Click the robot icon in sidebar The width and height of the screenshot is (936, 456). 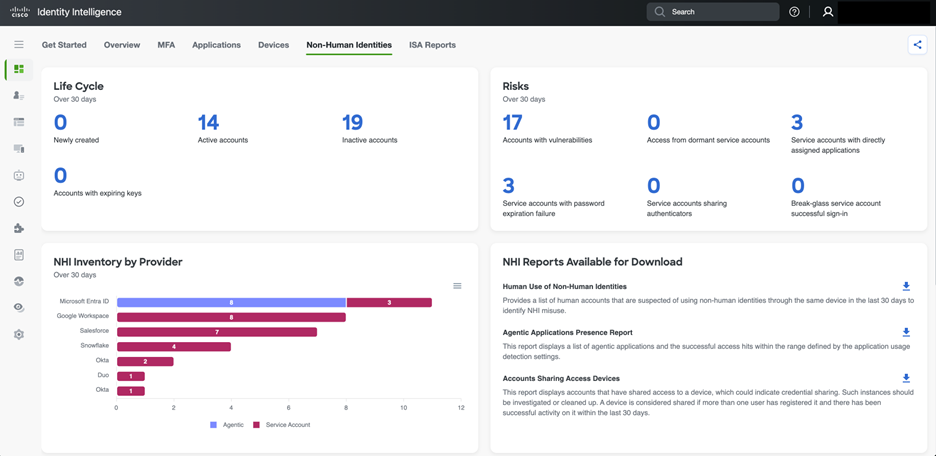click(18, 175)
